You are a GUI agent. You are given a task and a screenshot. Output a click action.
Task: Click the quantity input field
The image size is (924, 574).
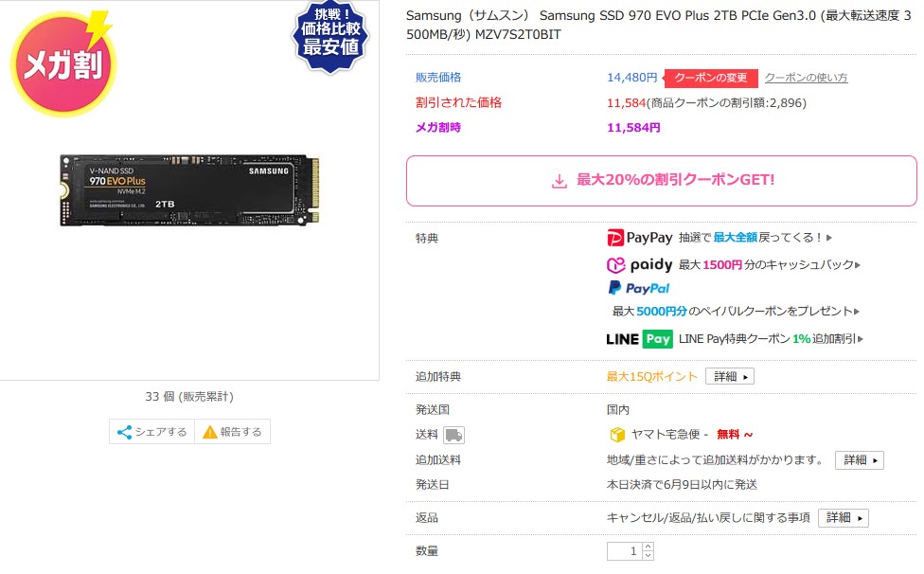625,551
